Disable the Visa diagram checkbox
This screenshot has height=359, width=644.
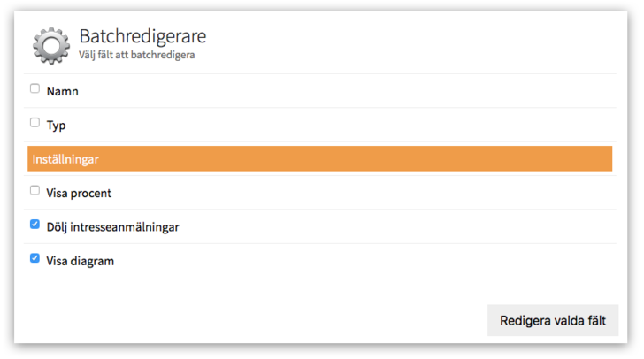pos(34,258)
